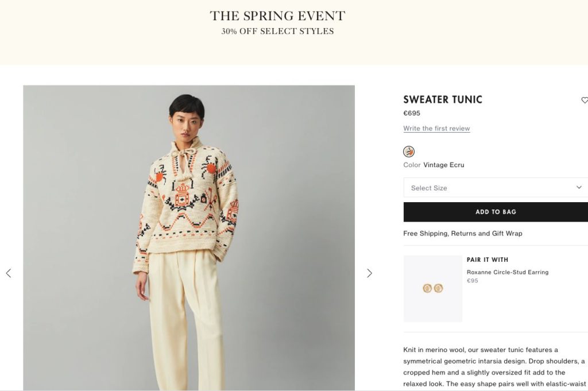The width and height of the screenshot is (588, 391).
Task: Advance to next product image arrow
Action: click(x=369, y=273)
